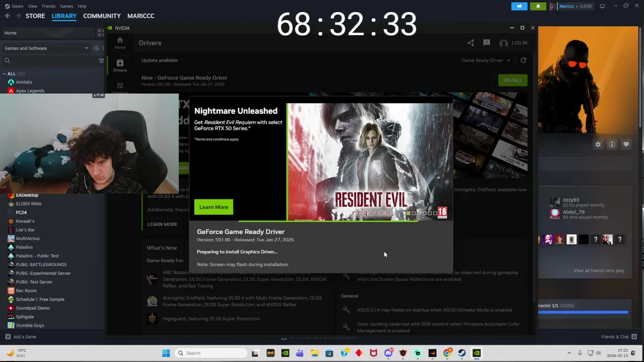The image size is (644, 362).
Task: Sort the Steam library by recent activity
Action: (96, 48)
